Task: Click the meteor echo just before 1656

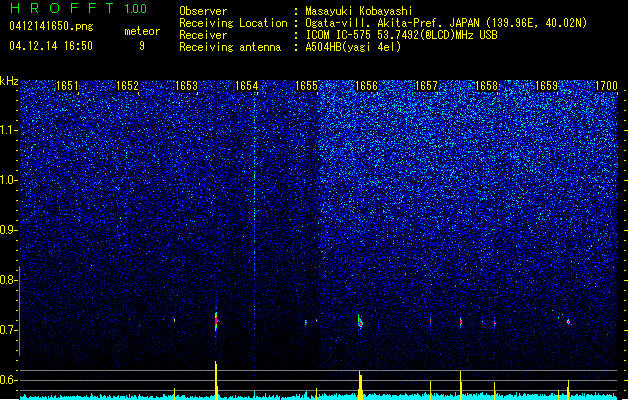Action: (x=360, y=322)
